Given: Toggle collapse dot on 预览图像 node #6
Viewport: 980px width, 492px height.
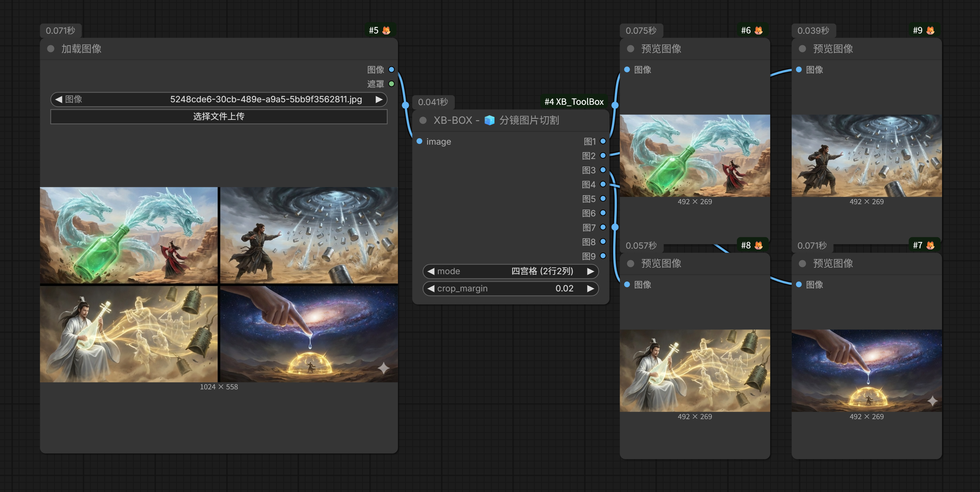Looking at the screenshot, I should pyautogui.click(x=630, y=49).
